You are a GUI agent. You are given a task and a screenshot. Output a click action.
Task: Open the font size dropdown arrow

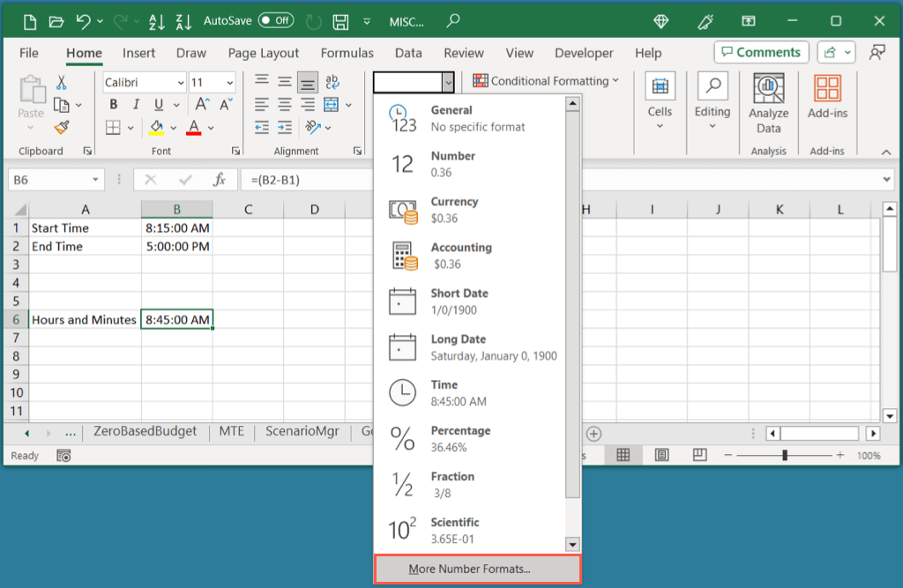click(229, 83)
